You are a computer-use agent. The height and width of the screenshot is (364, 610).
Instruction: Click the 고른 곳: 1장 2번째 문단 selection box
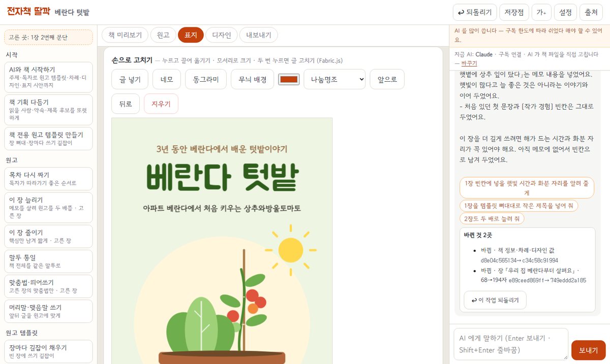click(x=48, y=37)
